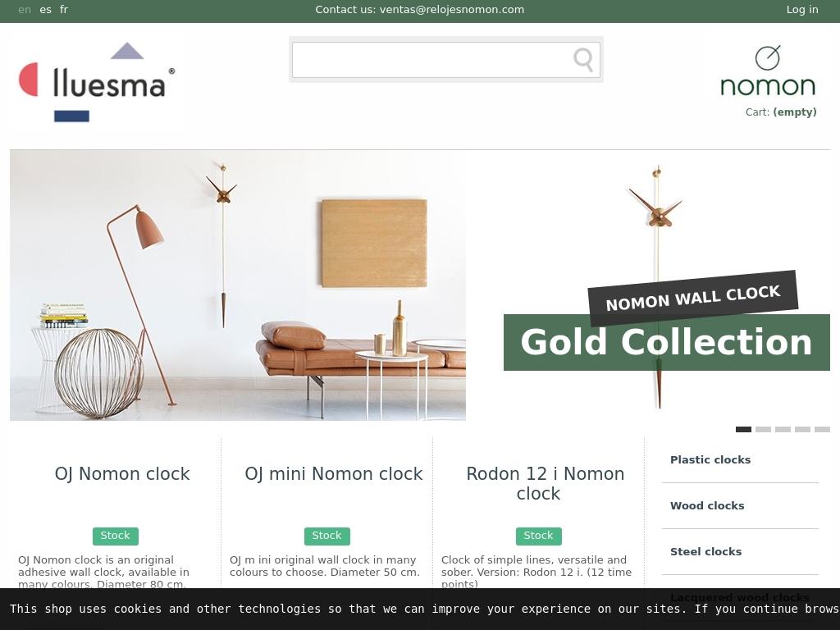
Task: Show the first slider image indicator
Action: tap(743, 429)
